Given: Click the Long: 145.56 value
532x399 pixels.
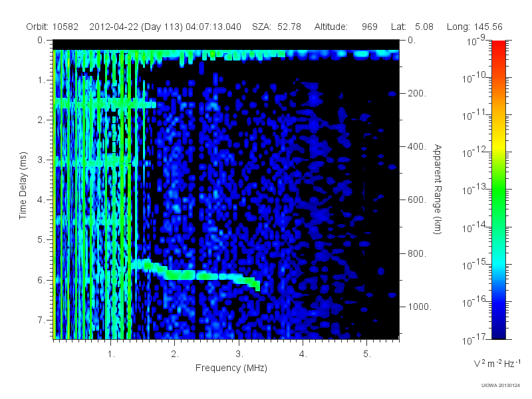Looking at the screenshot, I should [475, 27].
